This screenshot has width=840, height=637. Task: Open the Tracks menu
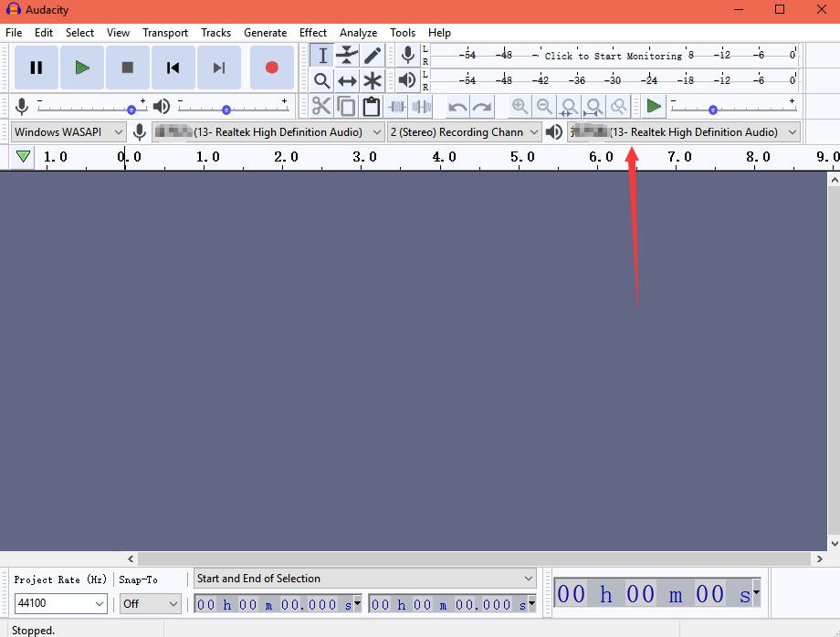point(215,33)
